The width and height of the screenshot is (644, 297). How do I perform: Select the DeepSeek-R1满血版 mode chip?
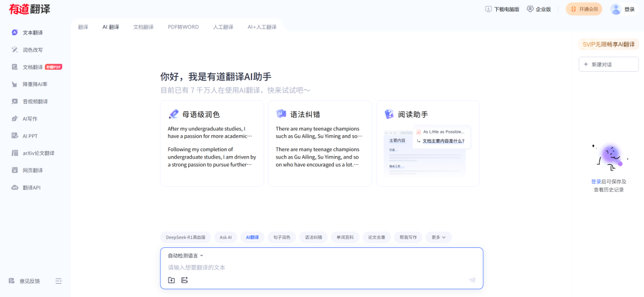[x=186, y=237]
